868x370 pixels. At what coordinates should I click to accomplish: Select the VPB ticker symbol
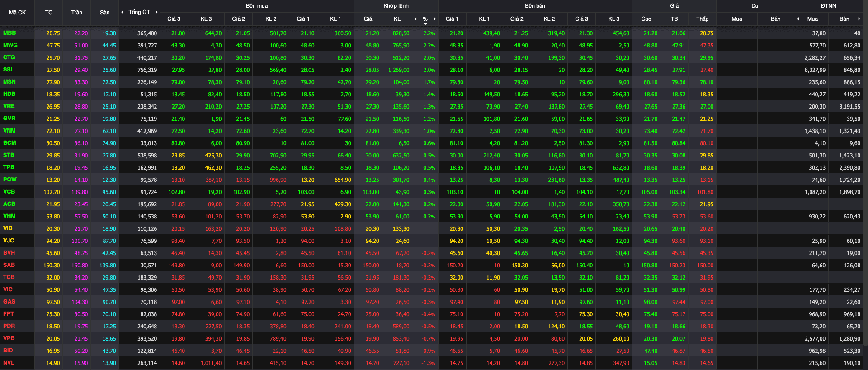(x=9, y=338)
